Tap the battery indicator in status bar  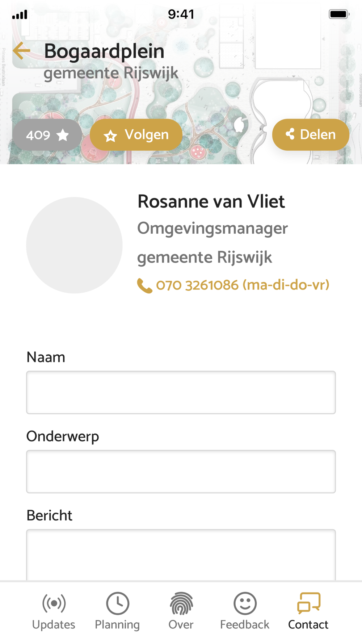click(x=338, y=14)
